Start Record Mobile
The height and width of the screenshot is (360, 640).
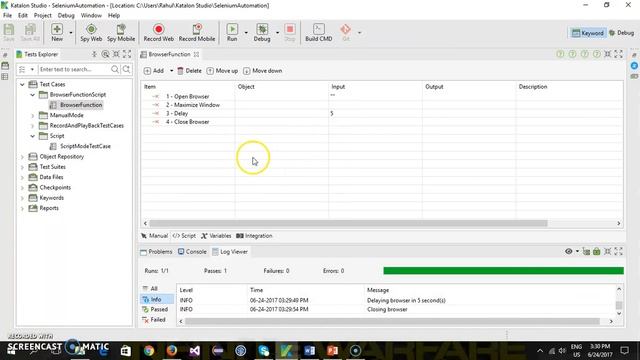tap(197, 32)
